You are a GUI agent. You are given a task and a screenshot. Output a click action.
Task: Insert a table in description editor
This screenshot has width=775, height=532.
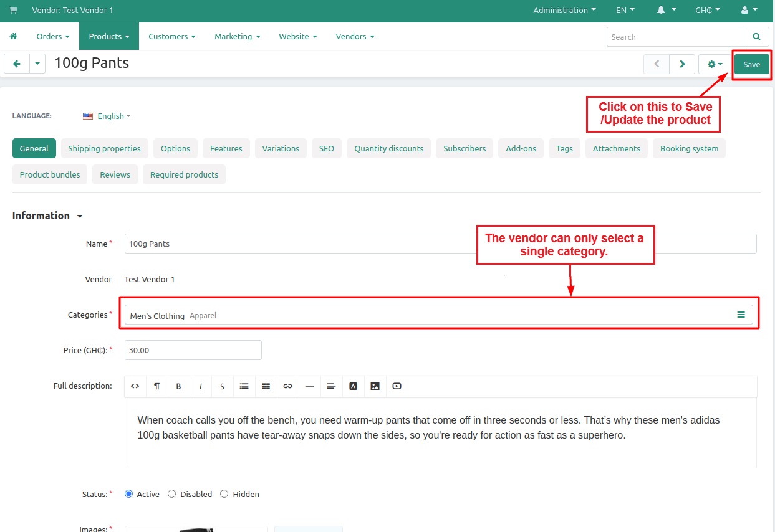coord(266,386)
